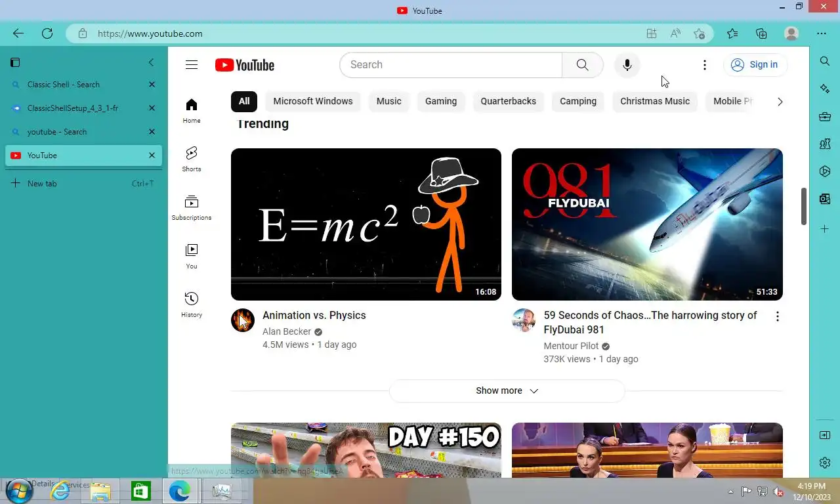Screen dimensions: 840x504
Task: Open Mentour Pilot channel name
Action: (571, 346)
